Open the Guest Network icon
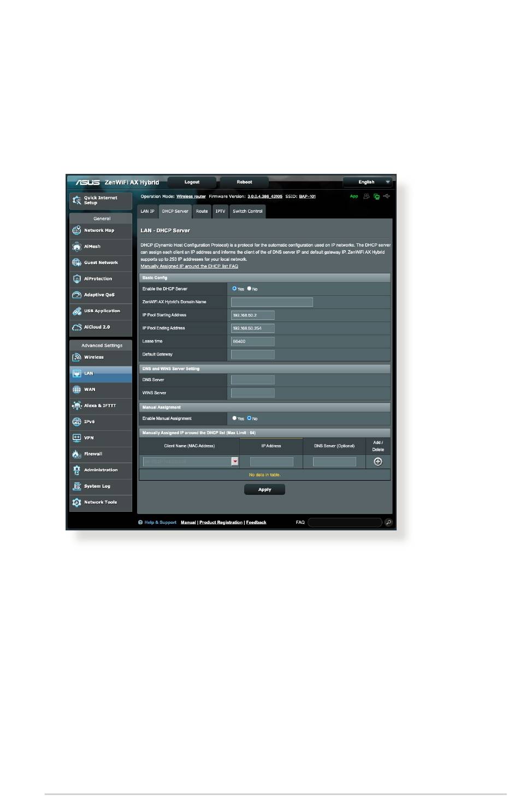 pyautogui.click(x=76, y=262)
